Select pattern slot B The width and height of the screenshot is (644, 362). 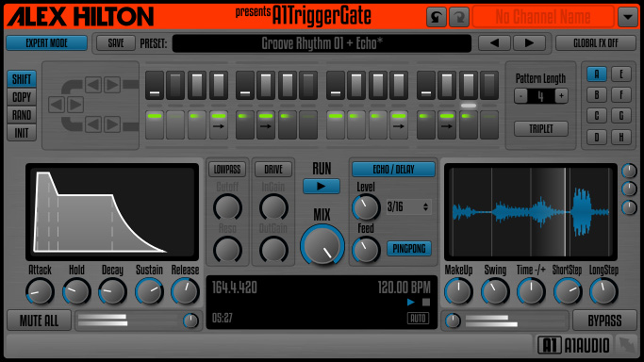point(597,95)
